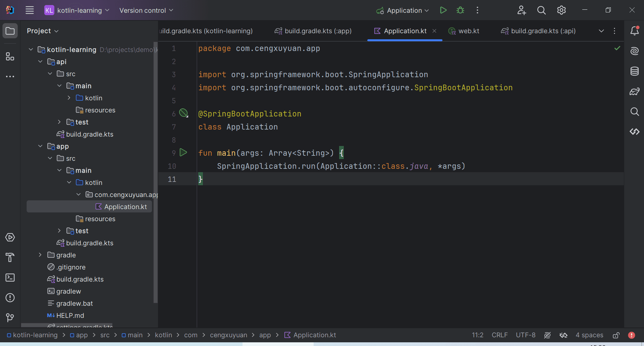The image size is (644, 346).
Task: Change 4 spaces indent setting
Action: (589, 335)
